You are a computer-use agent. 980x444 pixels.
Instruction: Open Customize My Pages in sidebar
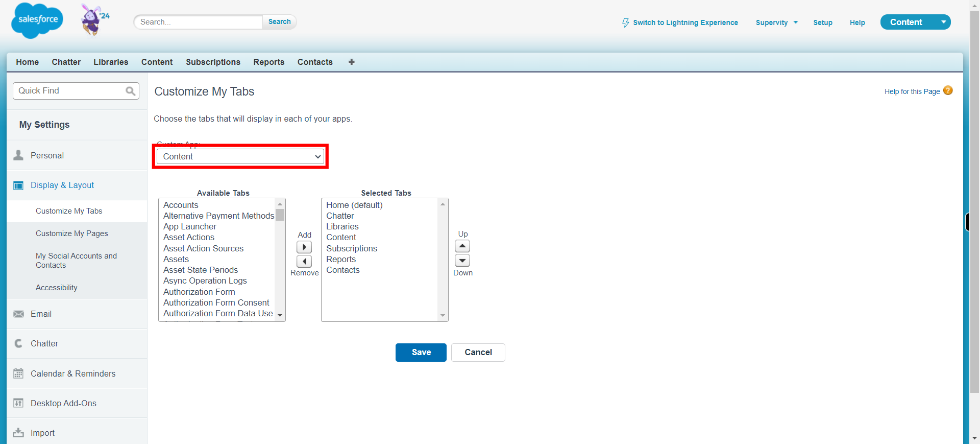click(x=72, y=233)
